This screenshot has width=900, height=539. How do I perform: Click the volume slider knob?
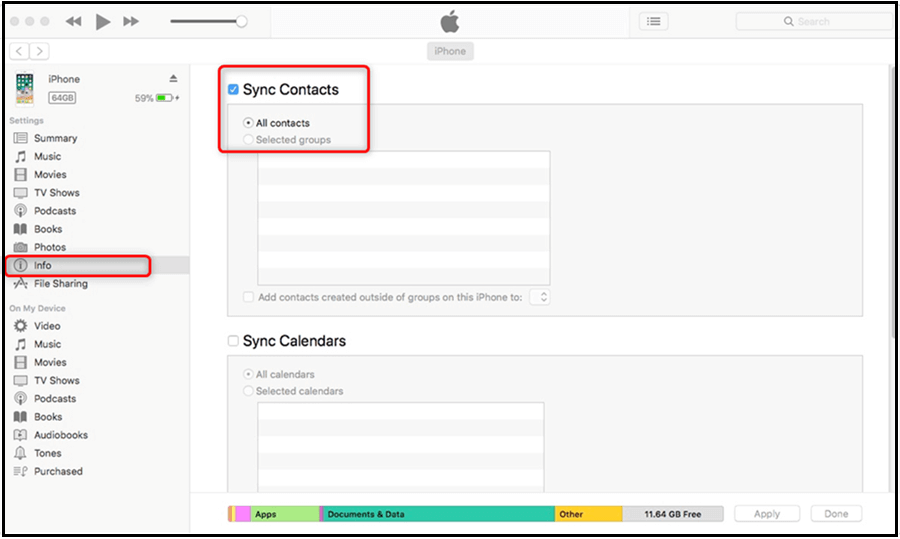point(241,21)
